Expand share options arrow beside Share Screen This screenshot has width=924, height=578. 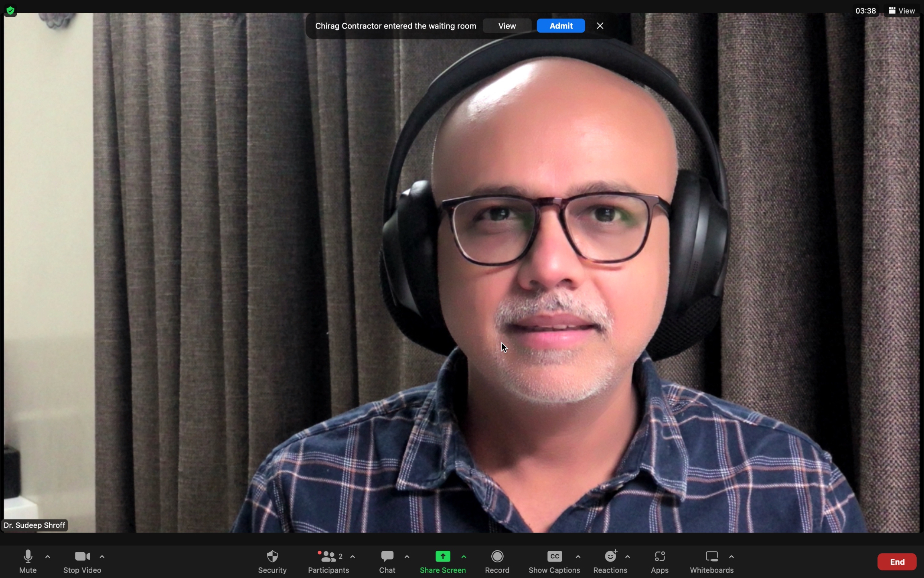[x=464, y=557]
